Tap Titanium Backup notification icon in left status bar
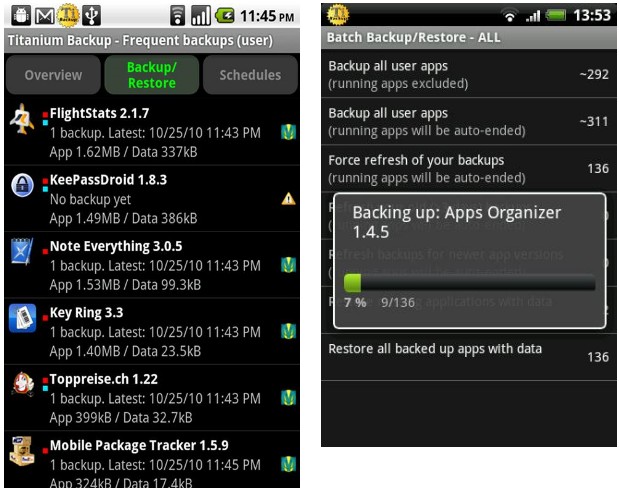Screen dimensions: 619x491 (x=68, y=16)
